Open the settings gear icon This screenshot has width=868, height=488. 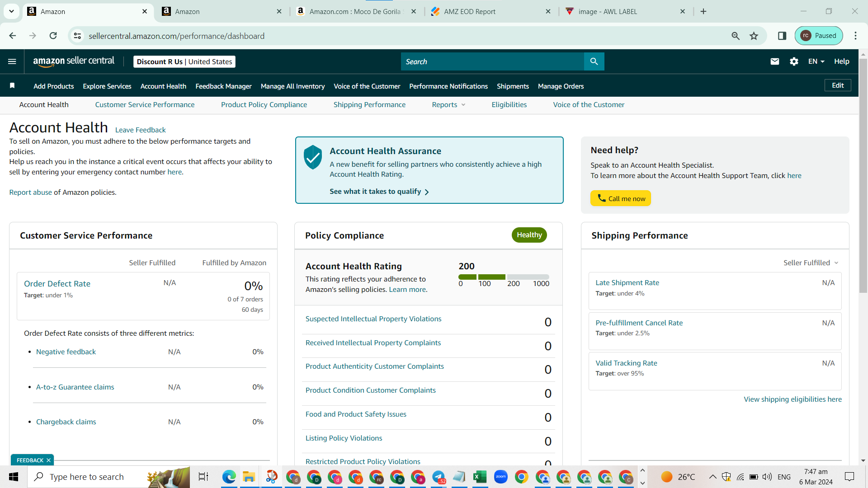click(794, 61)
